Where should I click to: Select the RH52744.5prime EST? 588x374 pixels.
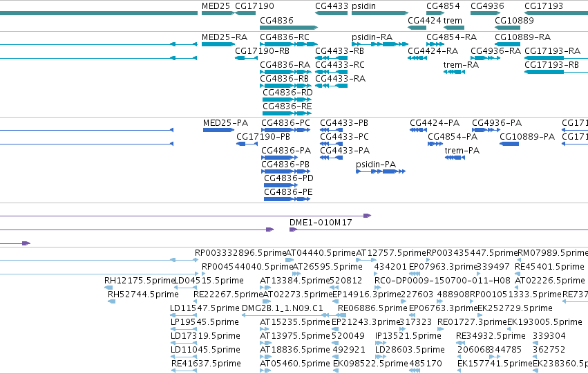point(111,301)
